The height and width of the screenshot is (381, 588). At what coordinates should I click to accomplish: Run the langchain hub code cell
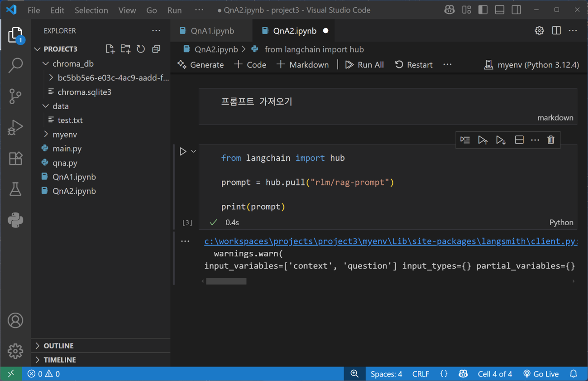(183, 151)
